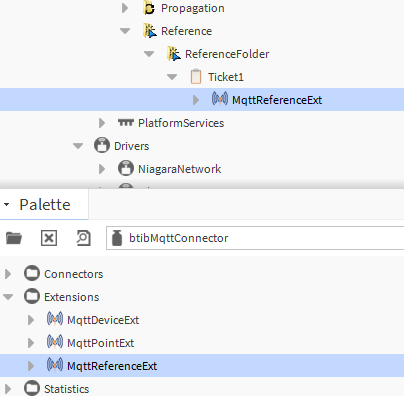The height and width of the screenshot is (396, 404).
Task: Expand the NiagaraNetwork node
Action: tap(102, 169)
